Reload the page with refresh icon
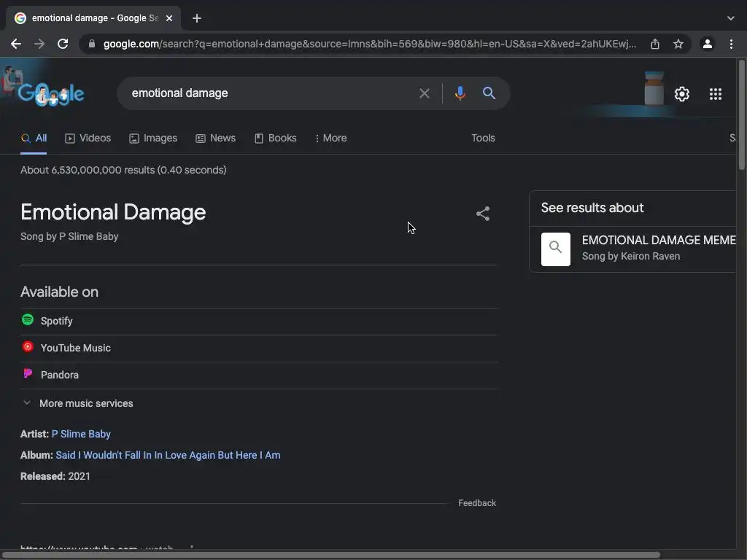747x560 pixels. point(63,44)
